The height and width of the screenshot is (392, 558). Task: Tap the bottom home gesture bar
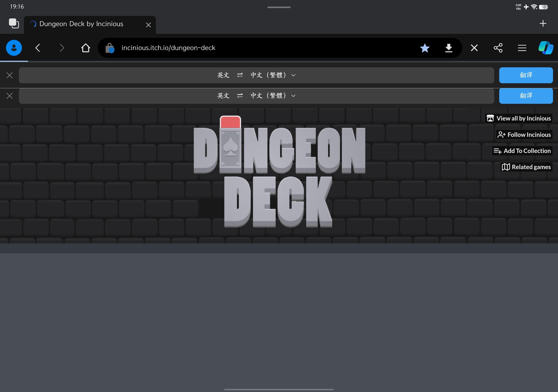pyautogui.click(x=279, y=389)
